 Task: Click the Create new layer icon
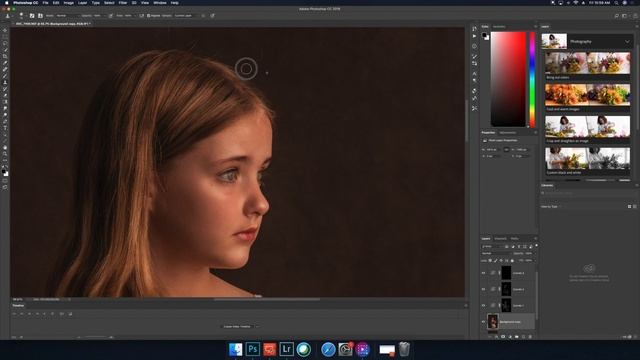(523, 337)
